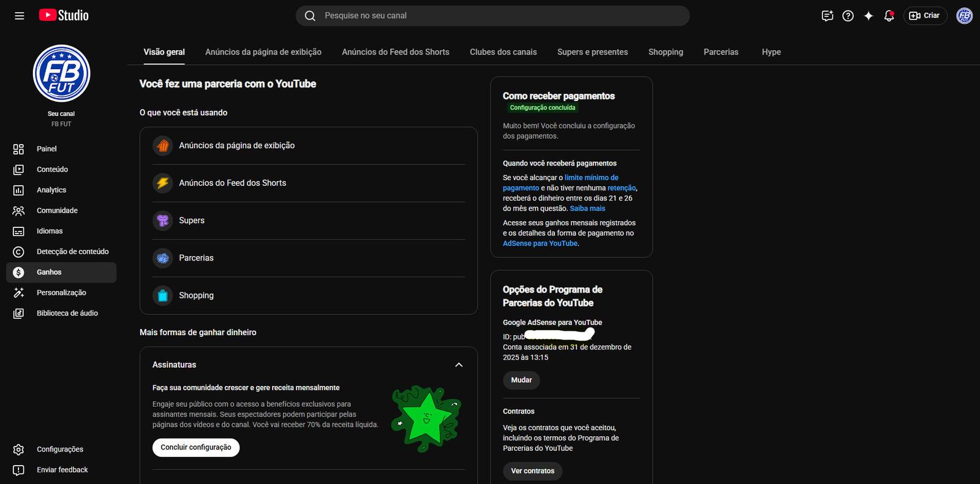The width and height of the screenshot is (980, 484).
Task: Click the Idiomas subtitles icon
Action: pos(18,231)
